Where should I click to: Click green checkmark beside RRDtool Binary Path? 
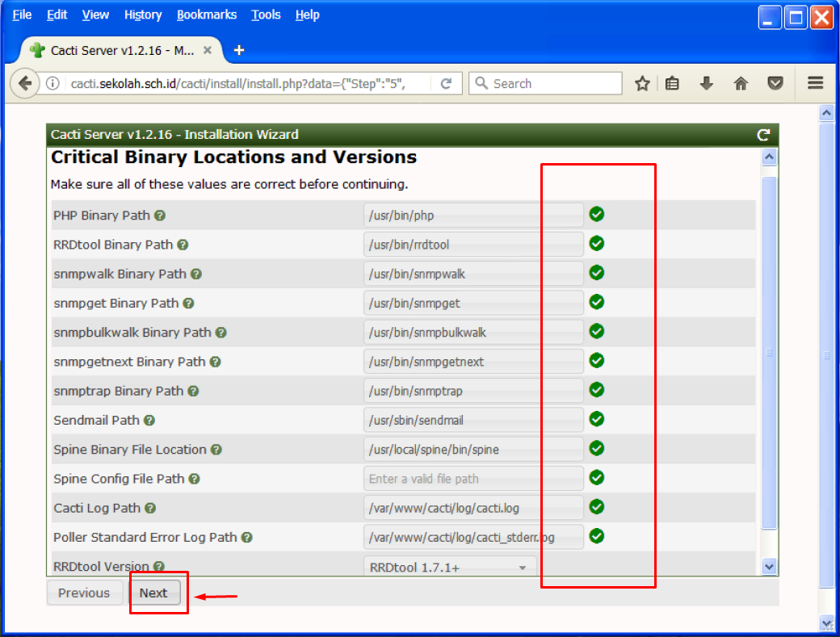point(597,244)
